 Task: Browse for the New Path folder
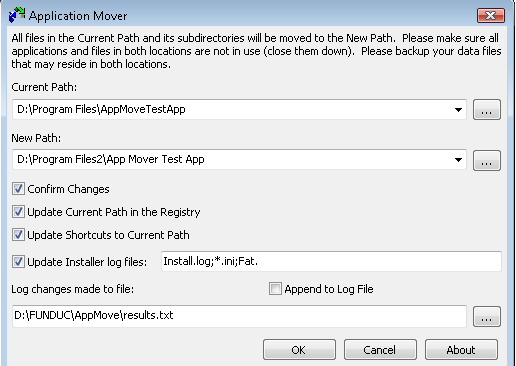pyautogui.click(x=487, y=160)
